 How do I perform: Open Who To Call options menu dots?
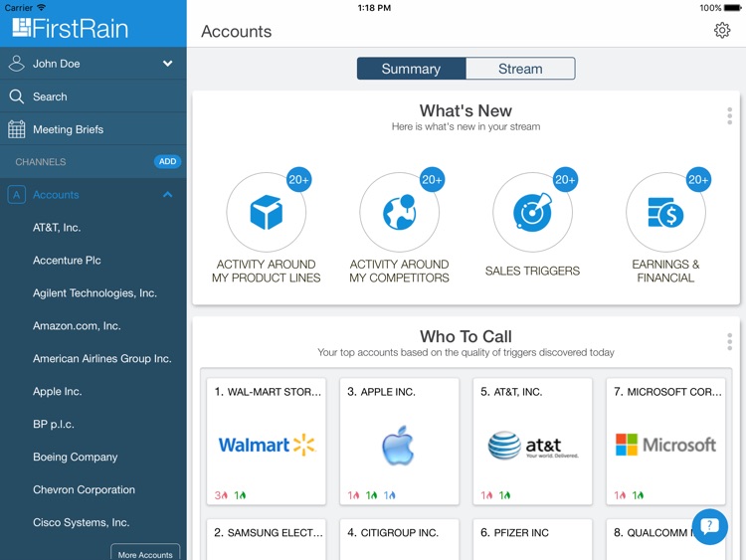[729, 341]
